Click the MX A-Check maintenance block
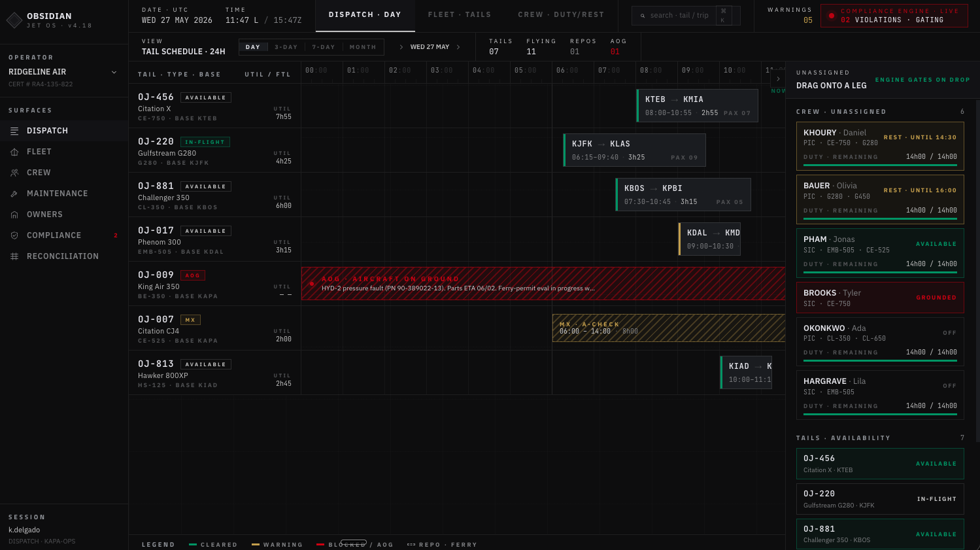This screenshot has width=980, height=550. coord(669,328)
